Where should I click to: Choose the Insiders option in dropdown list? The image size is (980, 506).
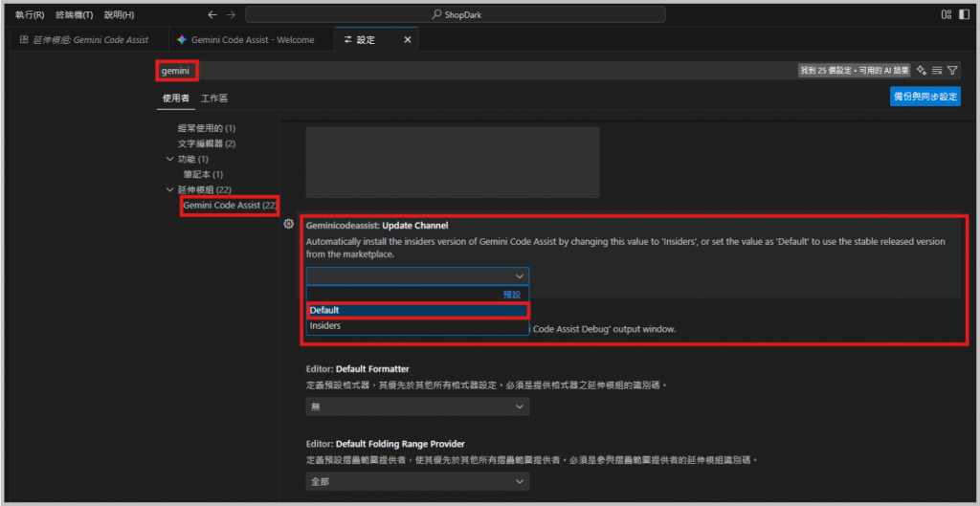click(x=417, y=326)
